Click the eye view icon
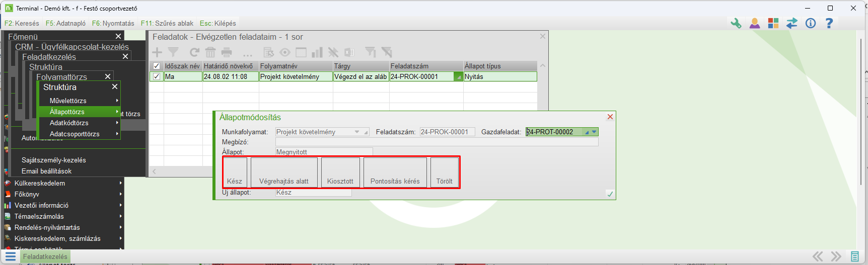Viewport: 868px width, 265px height. (x=285, y=52)
